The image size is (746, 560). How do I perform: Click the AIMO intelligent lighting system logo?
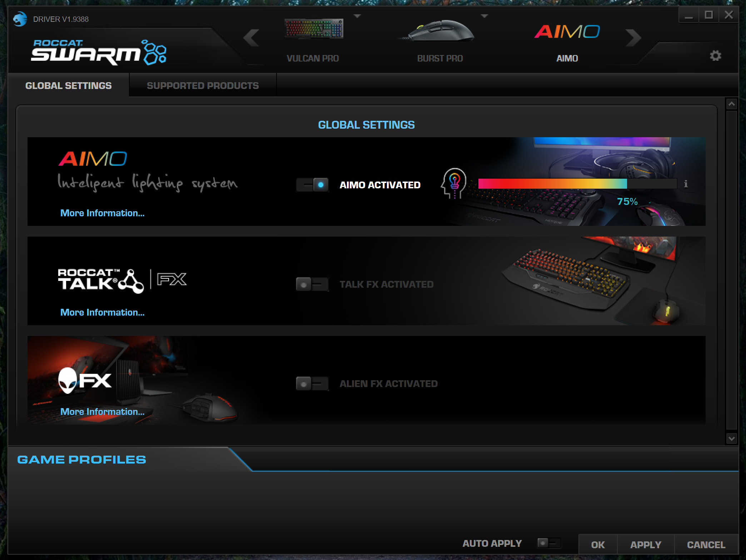(x=148, y=172)
